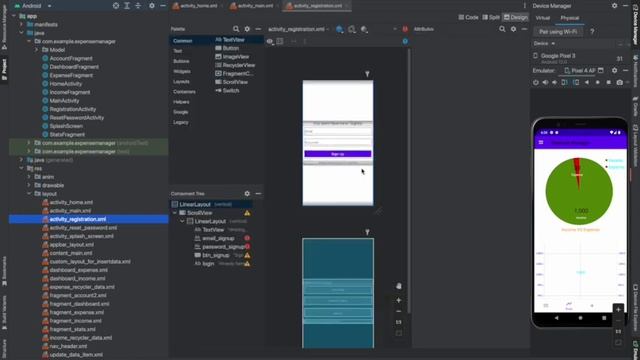
Task: Click Pair using Wi-Fi button
Action: (x=558, y=31)
